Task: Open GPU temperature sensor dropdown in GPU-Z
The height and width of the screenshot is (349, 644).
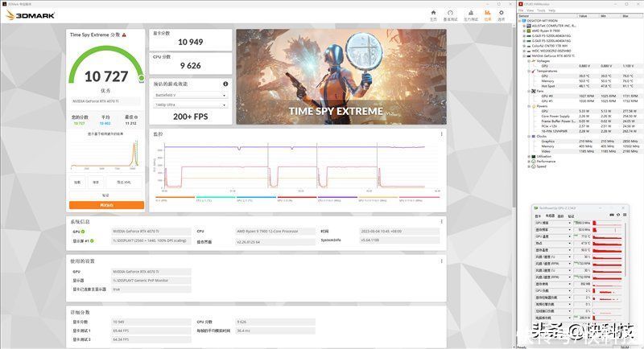Action: click(570, 236)
